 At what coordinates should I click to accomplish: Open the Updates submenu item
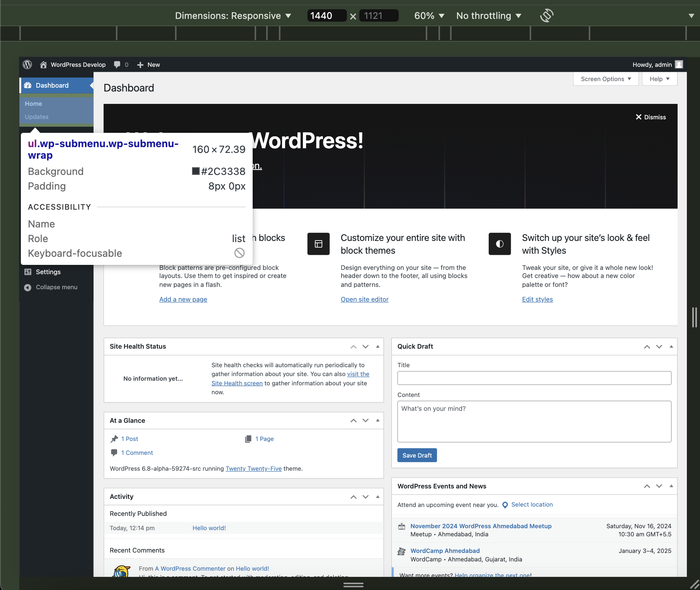[x=37, y=117]
